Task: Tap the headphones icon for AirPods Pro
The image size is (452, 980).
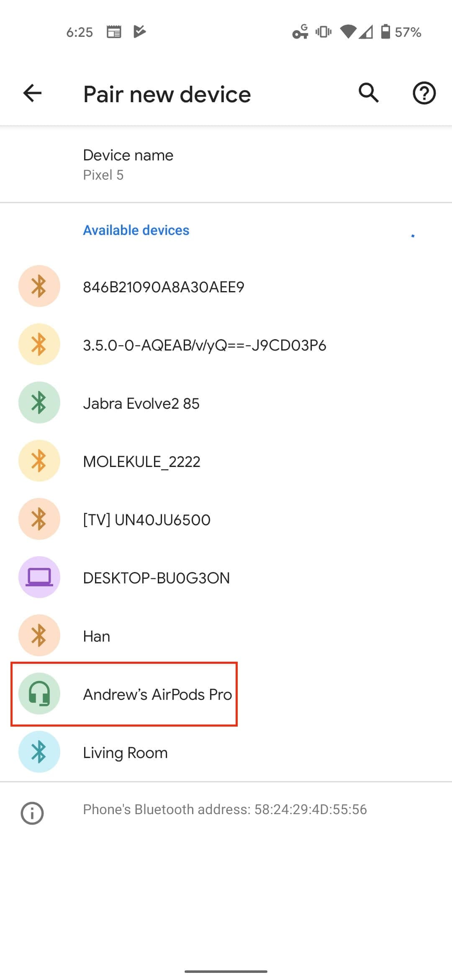Action: tap(39, 694)
